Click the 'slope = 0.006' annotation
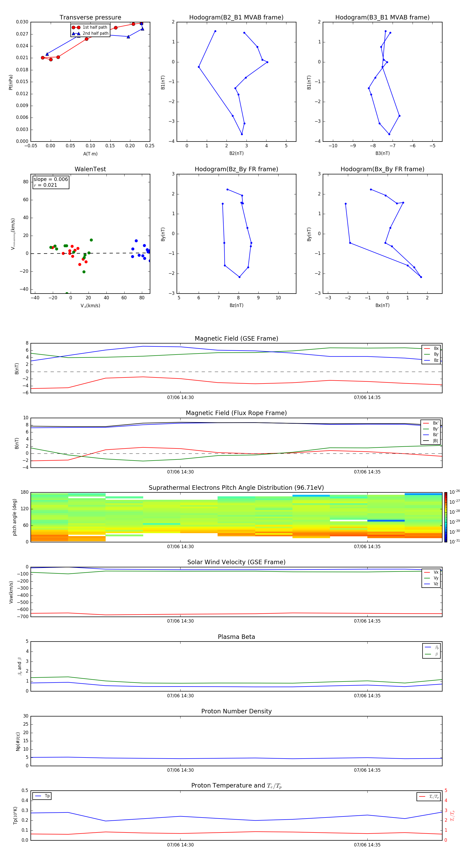Image resolution: width=473 pixels, height=868 pixels. coord(51,179)
